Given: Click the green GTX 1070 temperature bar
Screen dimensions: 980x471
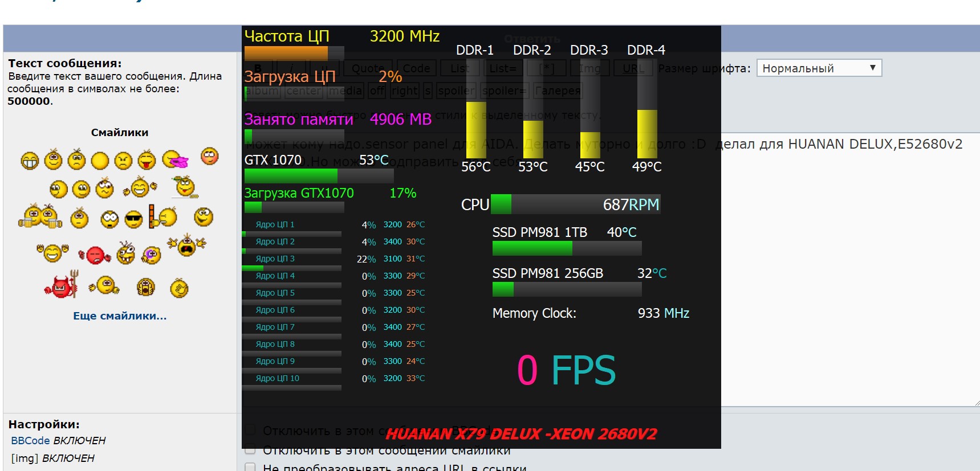Looking at the screenshot, I should point(319,175).
